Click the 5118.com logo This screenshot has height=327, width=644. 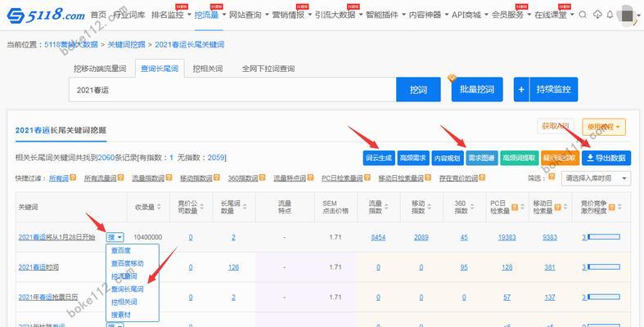click(x=46, y=16)
